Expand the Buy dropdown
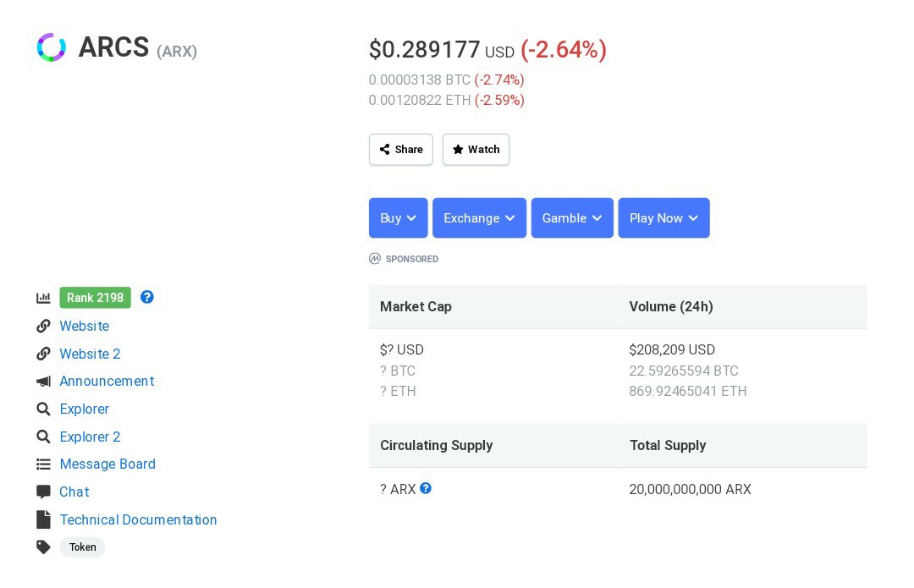 click(x=398, y=218)
